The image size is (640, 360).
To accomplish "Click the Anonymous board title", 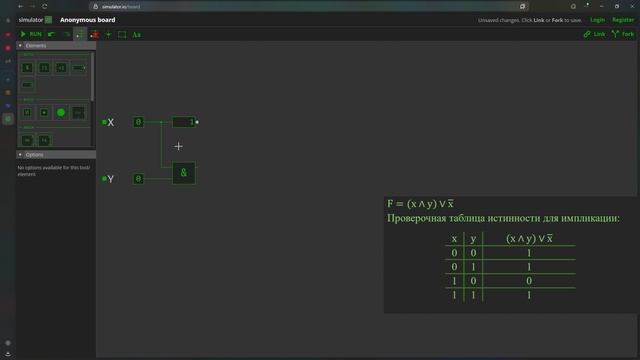I will tap(87, 20).
